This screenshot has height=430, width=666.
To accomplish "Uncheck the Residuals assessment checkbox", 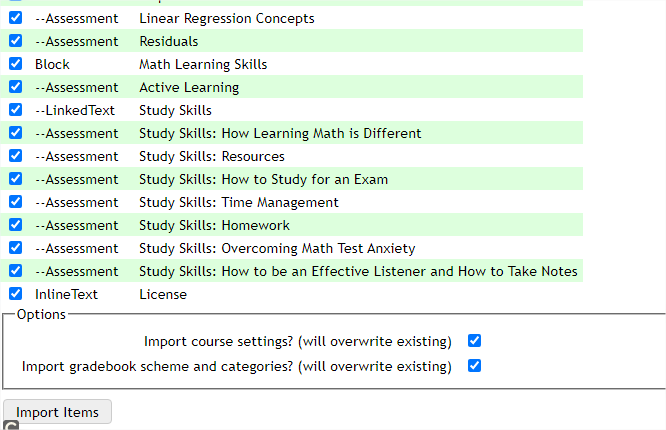I will coord(15,41).
